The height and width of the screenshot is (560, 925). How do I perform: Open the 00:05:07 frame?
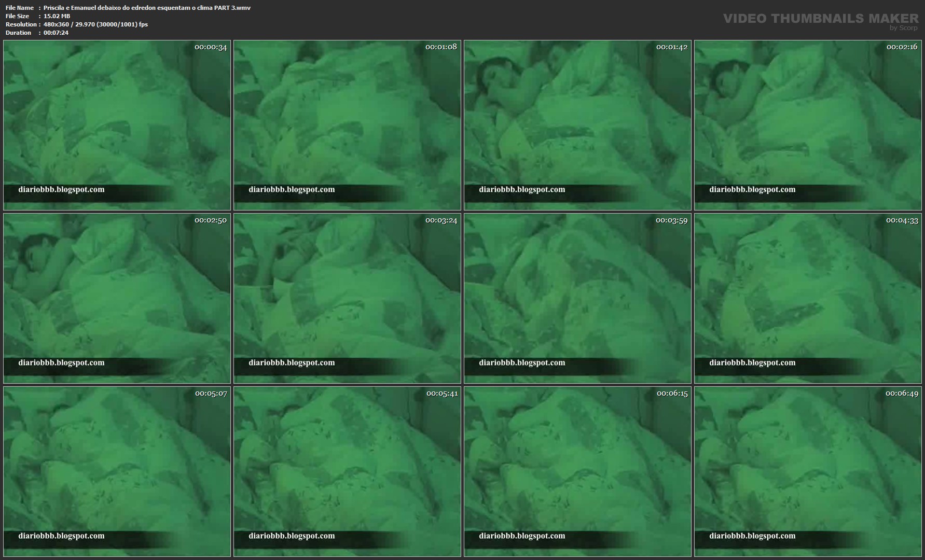click(x=117, y=471)
